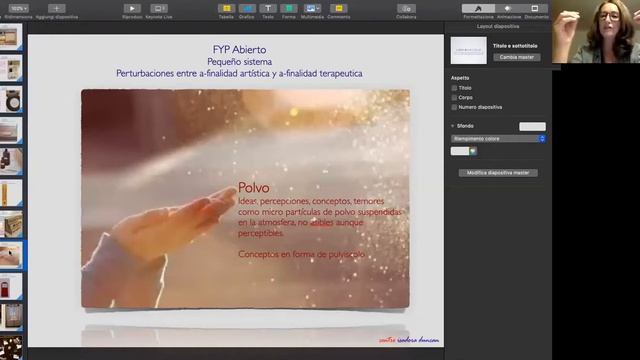This screenshot has height=360, width=640.
Task: Click the 'Layout diapositiva' panel header
Action: 498,26
